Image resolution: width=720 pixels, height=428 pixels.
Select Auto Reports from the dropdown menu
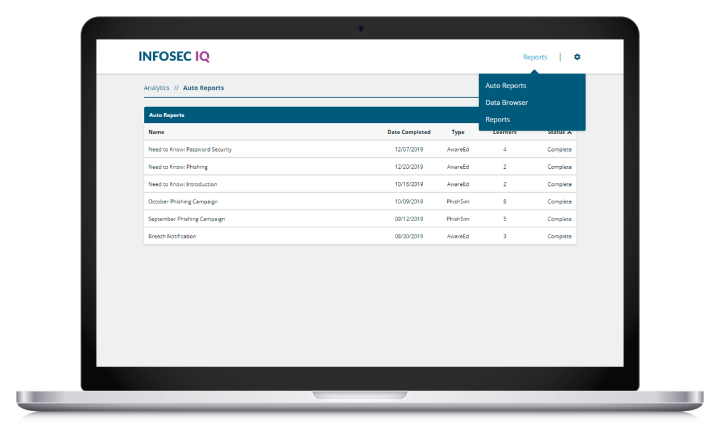pos(506,86)
